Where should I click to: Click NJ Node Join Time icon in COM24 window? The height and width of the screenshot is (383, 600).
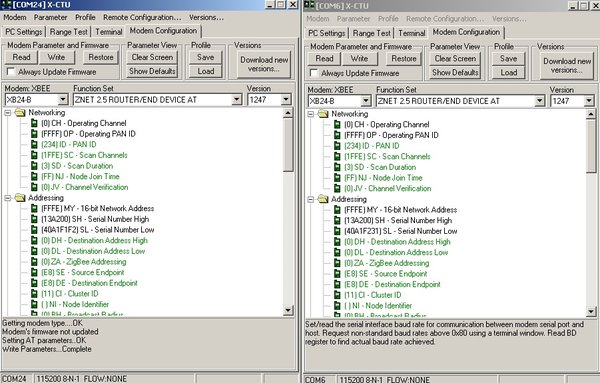pos(34,177)
